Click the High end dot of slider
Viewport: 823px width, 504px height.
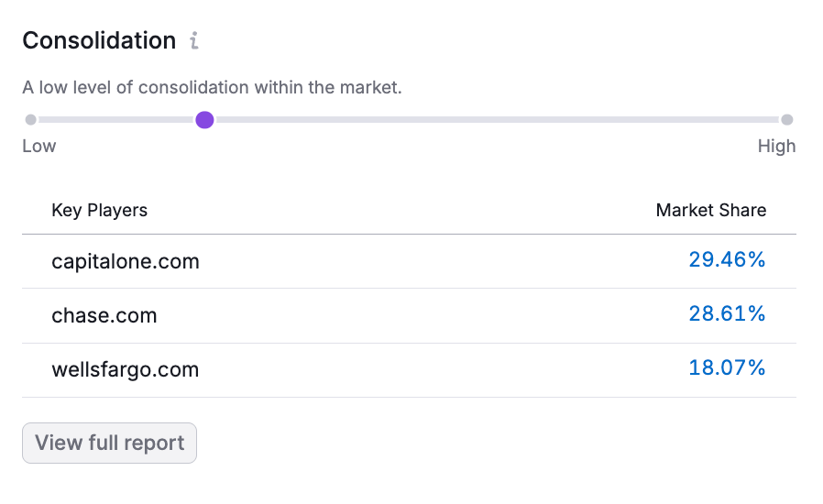click(x=786, y=120)
